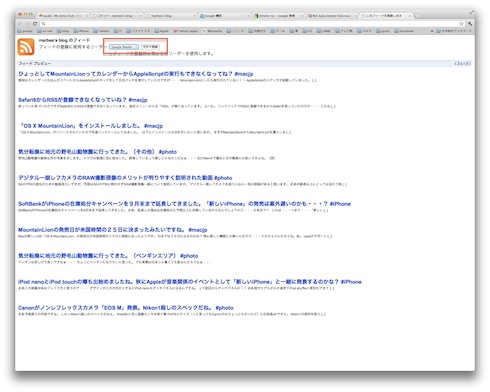490x392 pixels.
Task: Open the 野毛山動物園 (その他) photo article
Action: click(97, 152)
